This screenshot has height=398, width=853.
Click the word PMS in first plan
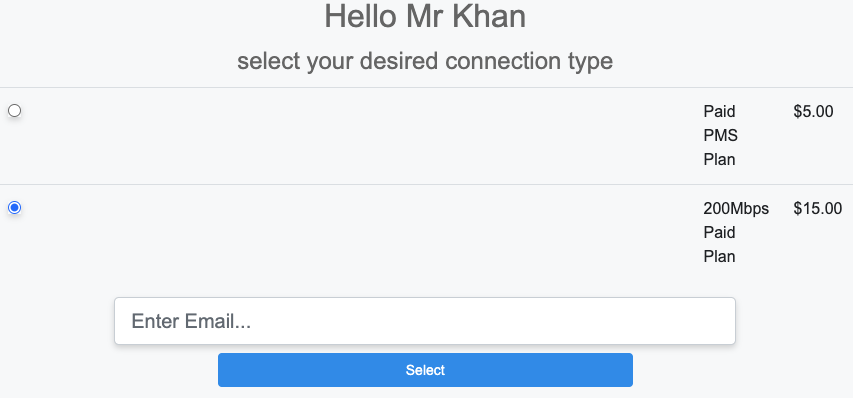pos(721,135)
